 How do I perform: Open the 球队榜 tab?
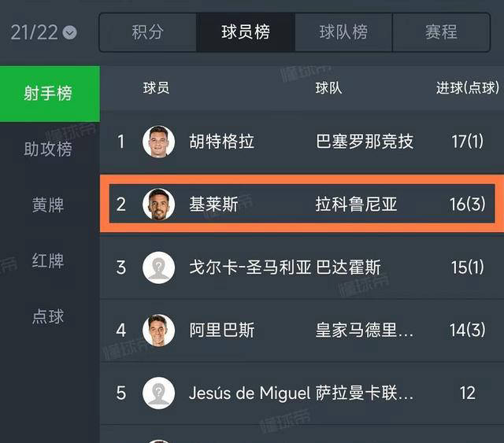pyautogui.click(x=343, y=32)
